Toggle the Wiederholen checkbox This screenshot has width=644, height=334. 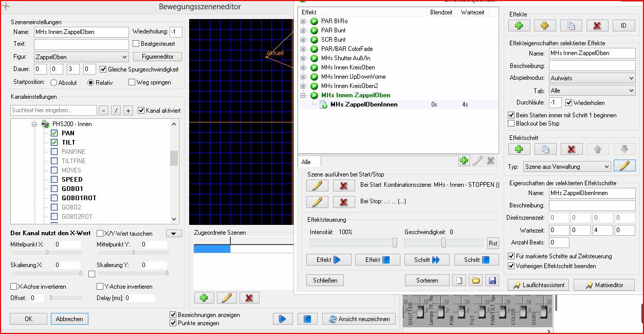click(x=569, y=102)
